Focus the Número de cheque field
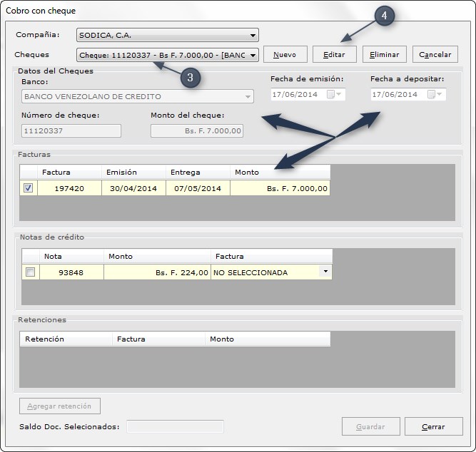Screen dimensions: 476x452 (x=71, y=130)
